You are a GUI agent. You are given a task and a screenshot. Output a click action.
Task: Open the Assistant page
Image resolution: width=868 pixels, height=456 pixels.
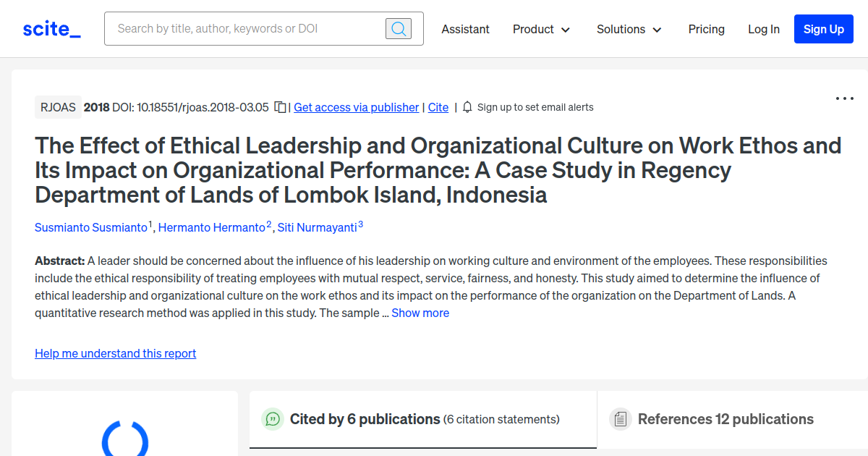[x=465, y=29]
